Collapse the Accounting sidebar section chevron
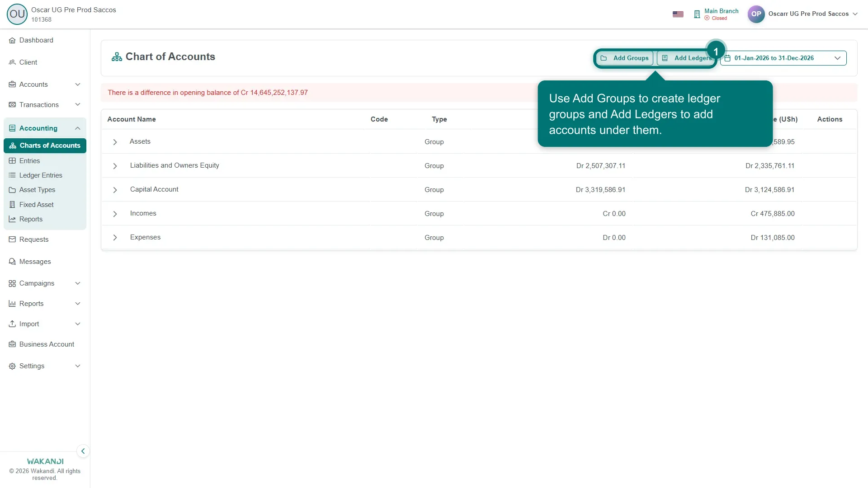 pyautogui.click(x=78, y=128)
